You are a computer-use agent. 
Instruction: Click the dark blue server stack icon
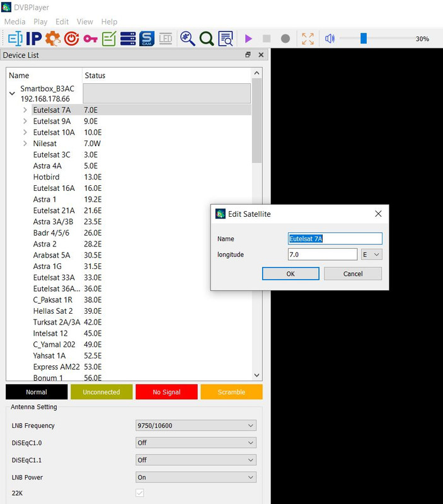click(x=128, y=38)
